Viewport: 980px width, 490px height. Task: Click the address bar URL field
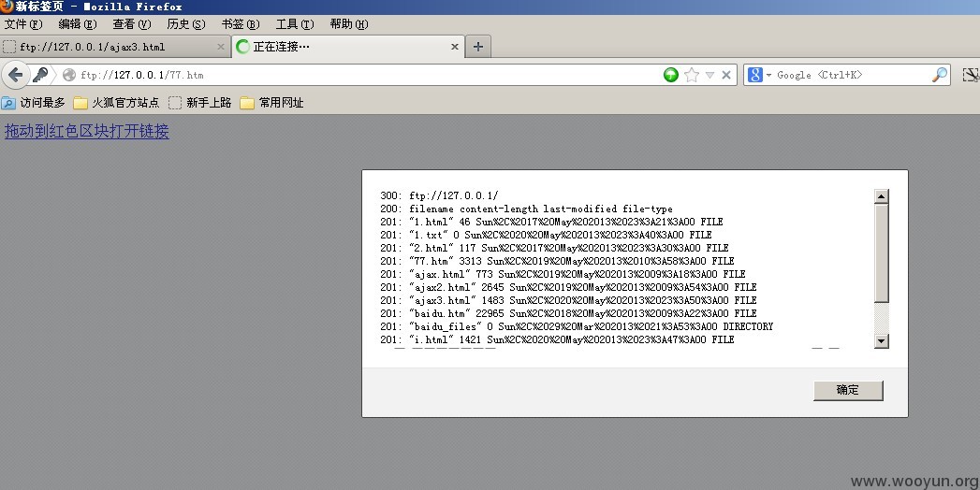(x=369, y=75)
